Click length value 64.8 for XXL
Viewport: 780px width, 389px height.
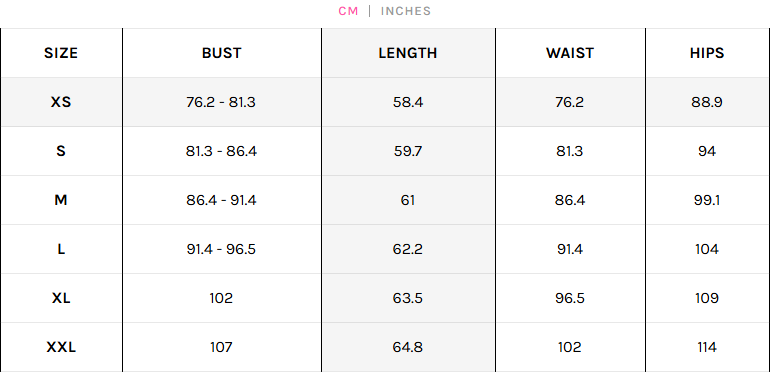[408, 347]
